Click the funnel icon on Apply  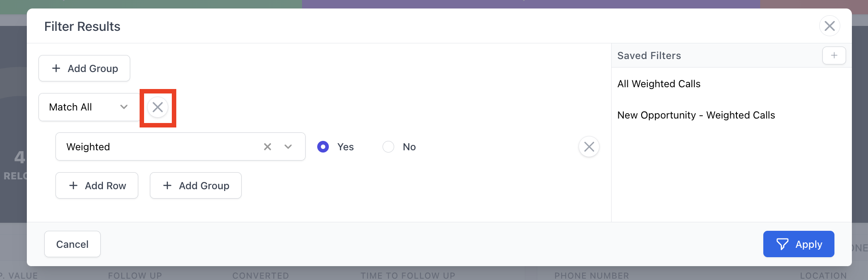pyautogui.click(x=782, y=244)
